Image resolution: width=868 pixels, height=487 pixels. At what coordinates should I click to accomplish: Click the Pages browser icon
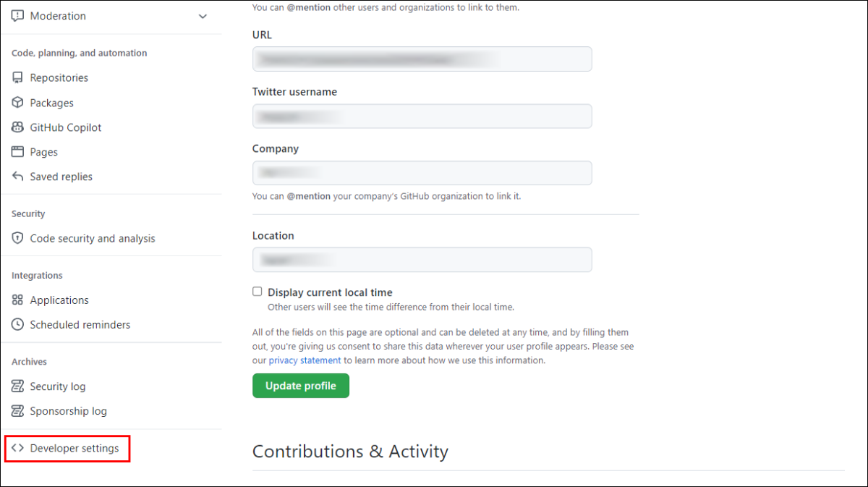tap(17, 152)
